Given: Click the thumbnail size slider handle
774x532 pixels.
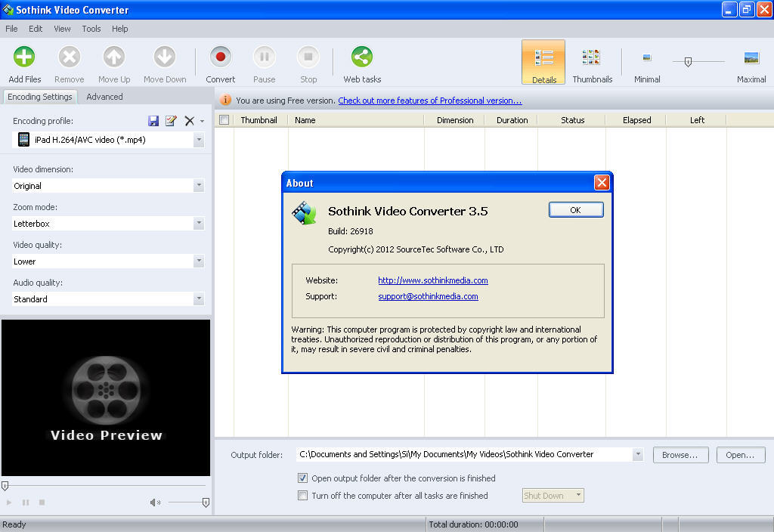Looking at the screenshot, I should pyautogui.click(x=688, y=62).
